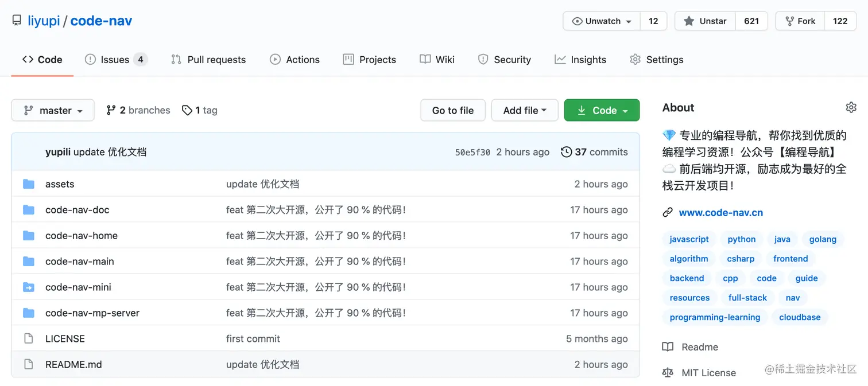868x386 pixels.
Task: Click the Readme book icon in About
Action: (668, 347)
